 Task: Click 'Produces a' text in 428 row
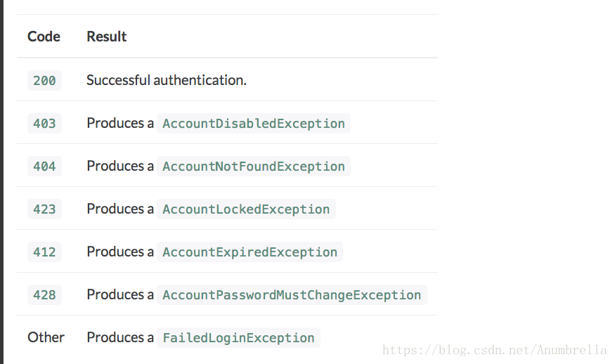(x=120, y=294)
